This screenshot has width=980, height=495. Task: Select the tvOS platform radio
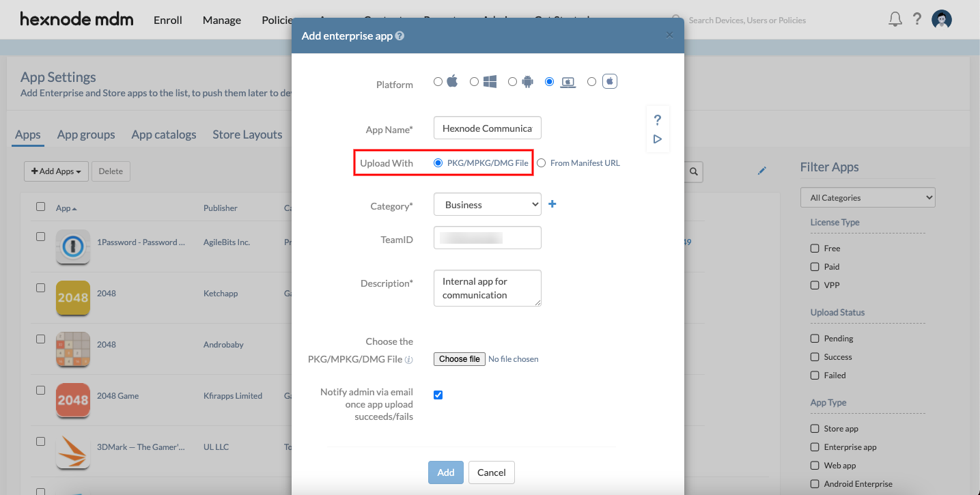tap(592, 82)
